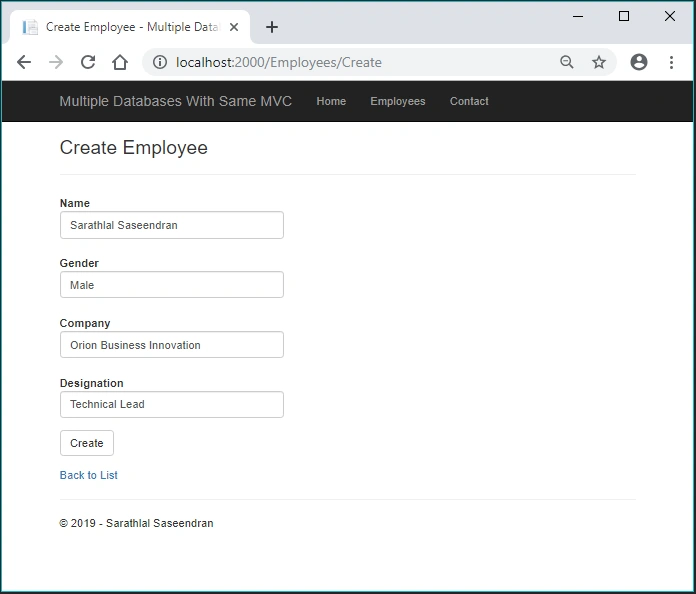
Task: Click the copyright 2019 footer text
Action: pos(136,523)
